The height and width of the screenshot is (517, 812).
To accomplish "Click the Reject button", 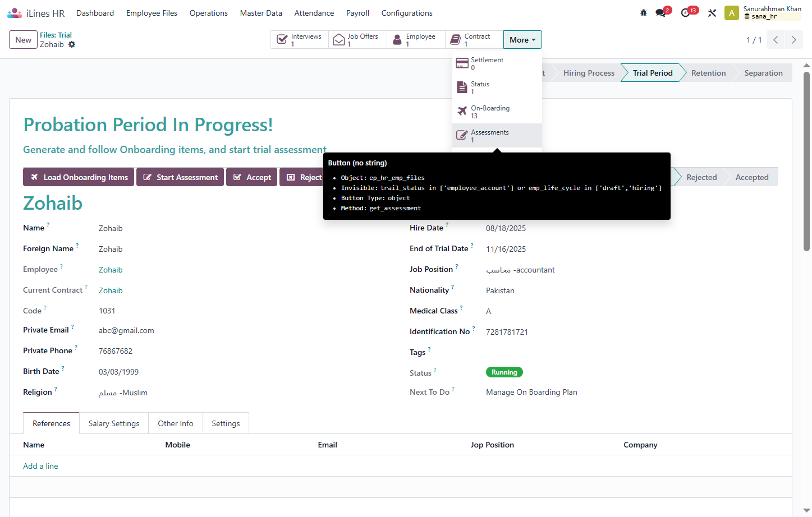I will pos(302,177).
